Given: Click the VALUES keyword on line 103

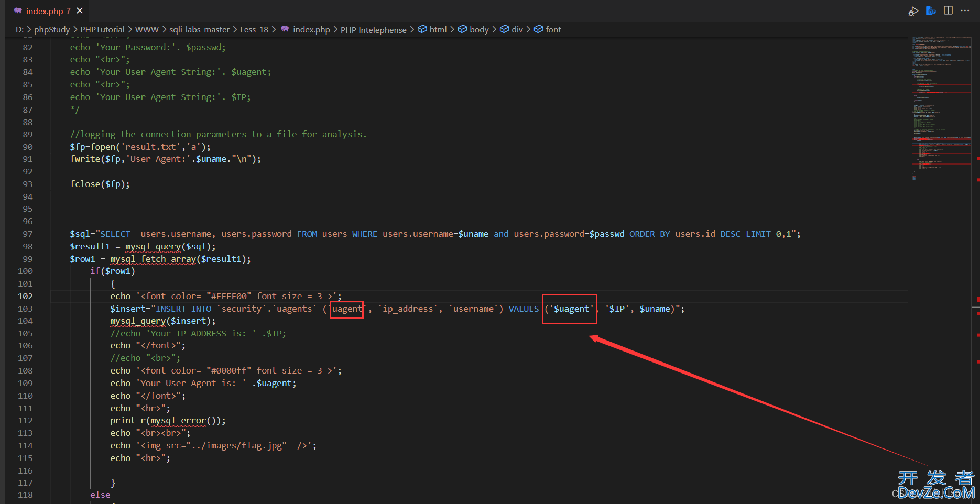Looking at the screenshot, I should coord(524,309).
